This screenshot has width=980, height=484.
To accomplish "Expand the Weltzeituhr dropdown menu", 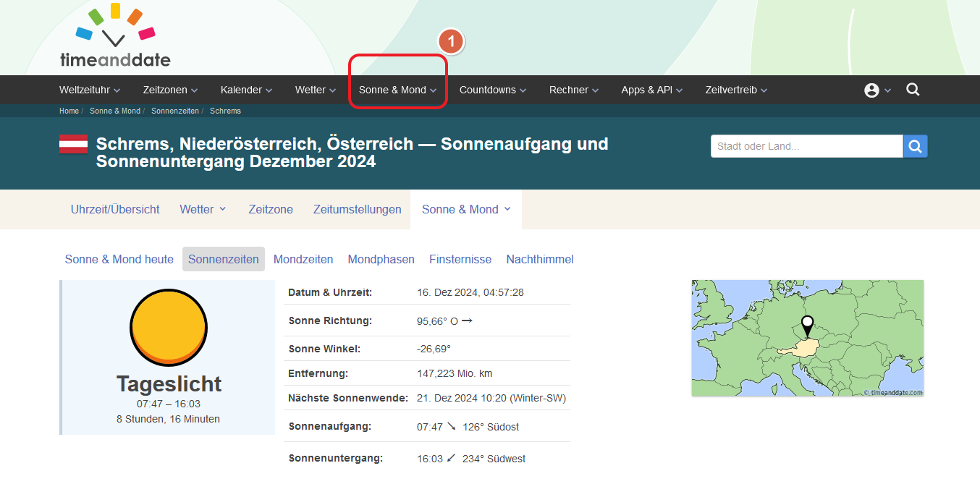I will pos(89,90).
